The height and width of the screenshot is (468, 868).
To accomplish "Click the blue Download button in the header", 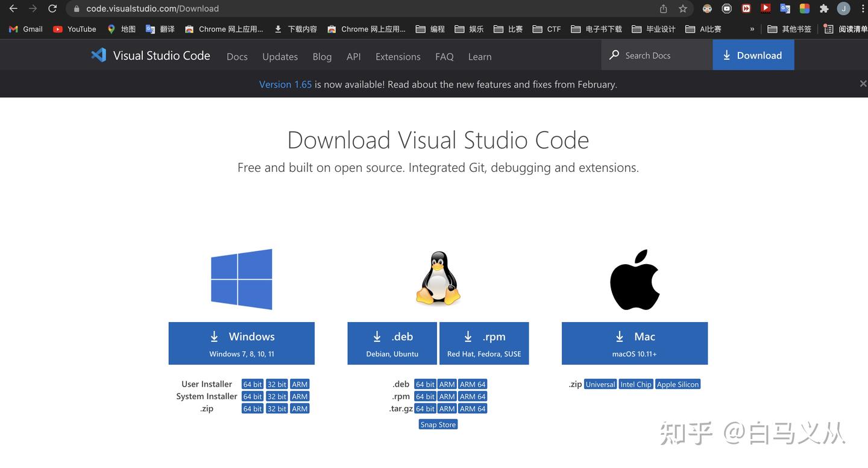I will [x=753, y=55].
